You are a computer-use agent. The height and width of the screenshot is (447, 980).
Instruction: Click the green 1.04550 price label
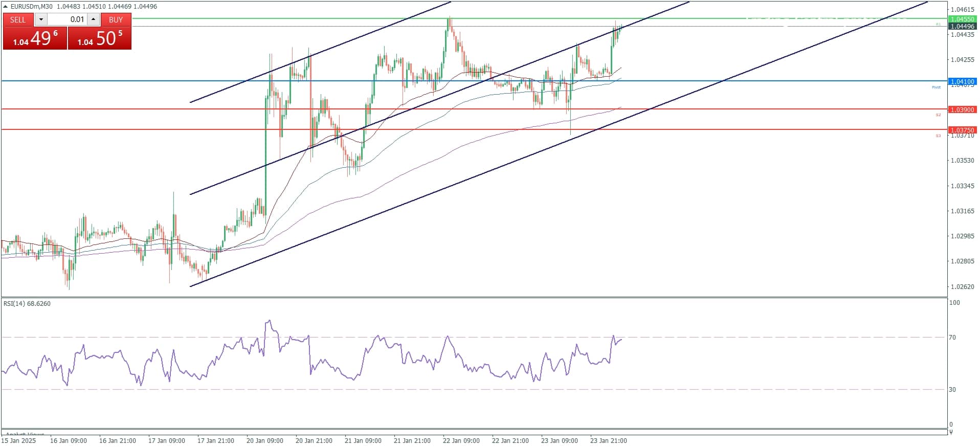click(962, 19)
